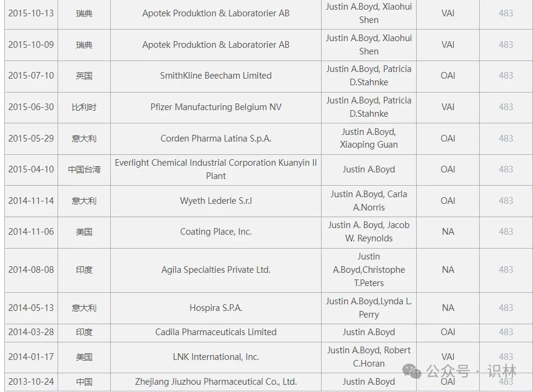Click the LNK International, Inc. company name
The height and width of the screenshot is (392, 533).
(x=216, y=357)
